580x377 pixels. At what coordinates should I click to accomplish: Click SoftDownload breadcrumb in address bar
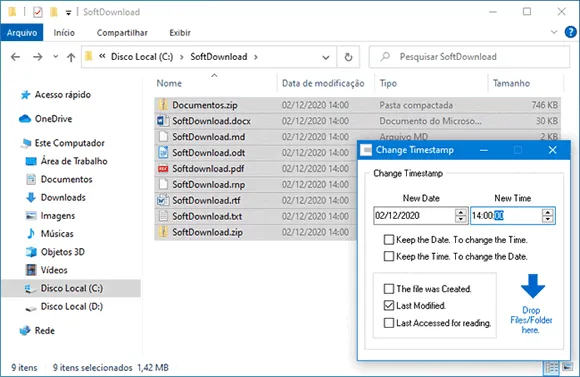(x=219, y=57)
